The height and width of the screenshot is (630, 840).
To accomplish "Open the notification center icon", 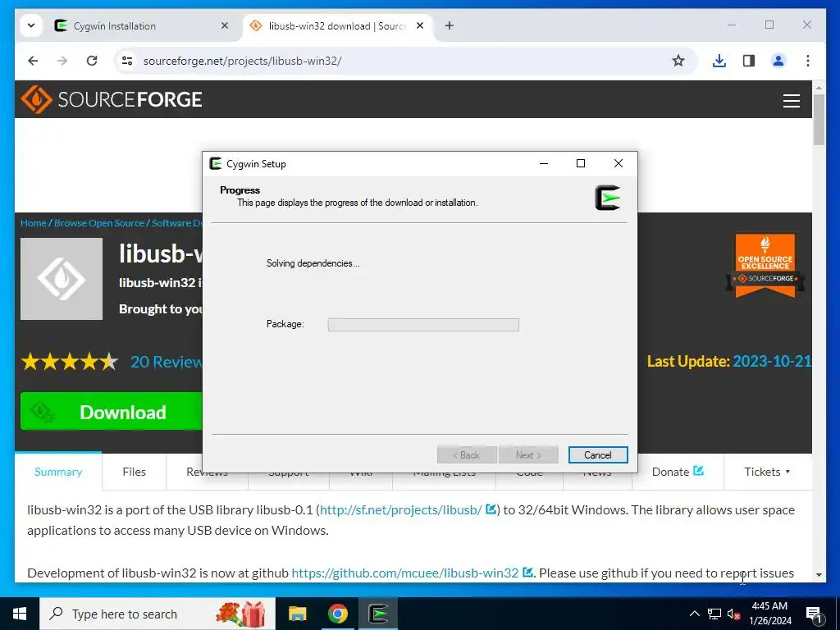I will pyautogui.click(x=815, y=614).
